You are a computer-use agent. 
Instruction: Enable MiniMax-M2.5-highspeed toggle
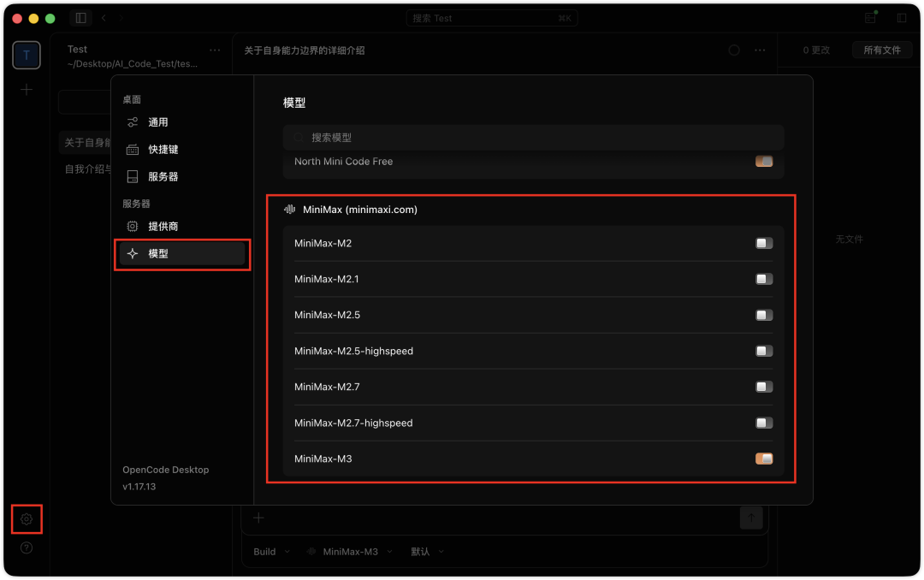click(764, 351)
